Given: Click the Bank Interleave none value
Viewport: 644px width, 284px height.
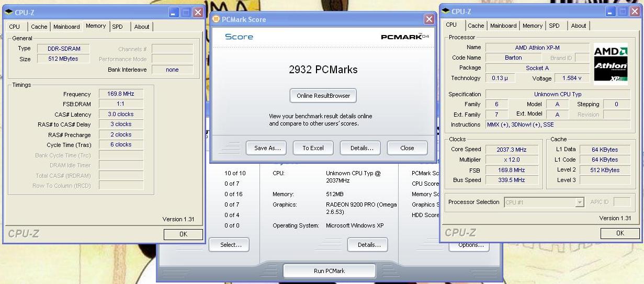Looking at the screenshot, I should click(x=172, y=70).
